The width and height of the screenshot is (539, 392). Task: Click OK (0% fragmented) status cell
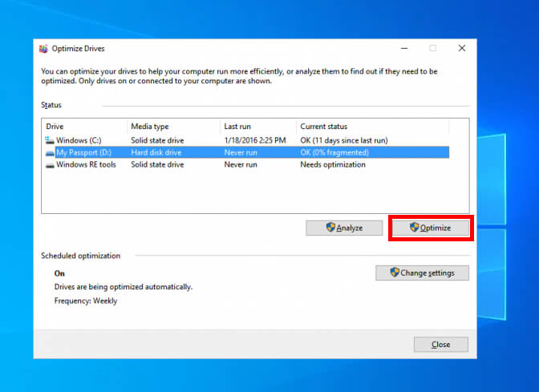(x=334, y=152)
